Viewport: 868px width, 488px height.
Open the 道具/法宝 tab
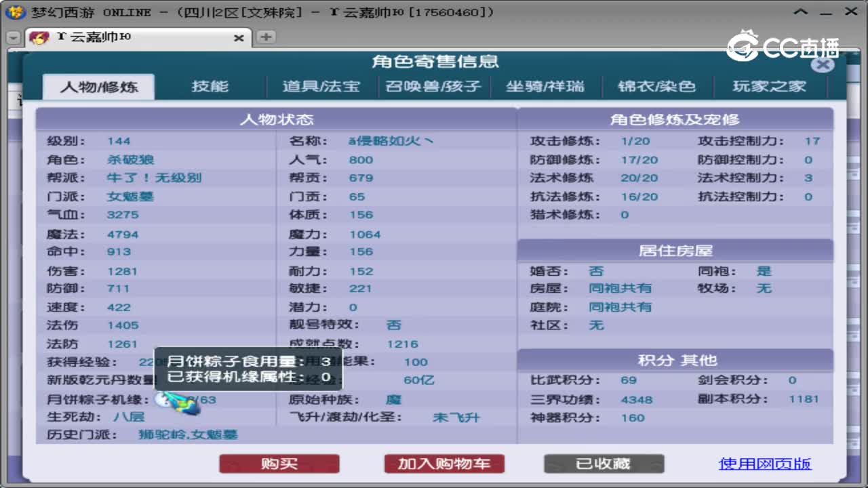click(321, 87)
